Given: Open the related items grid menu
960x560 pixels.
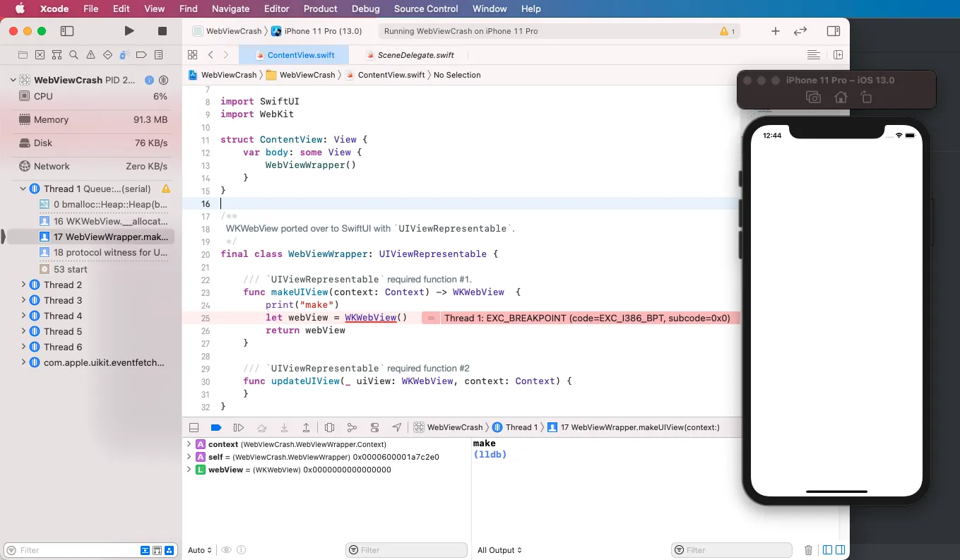Looking at the screenshot, I should [x=192, y=55].
